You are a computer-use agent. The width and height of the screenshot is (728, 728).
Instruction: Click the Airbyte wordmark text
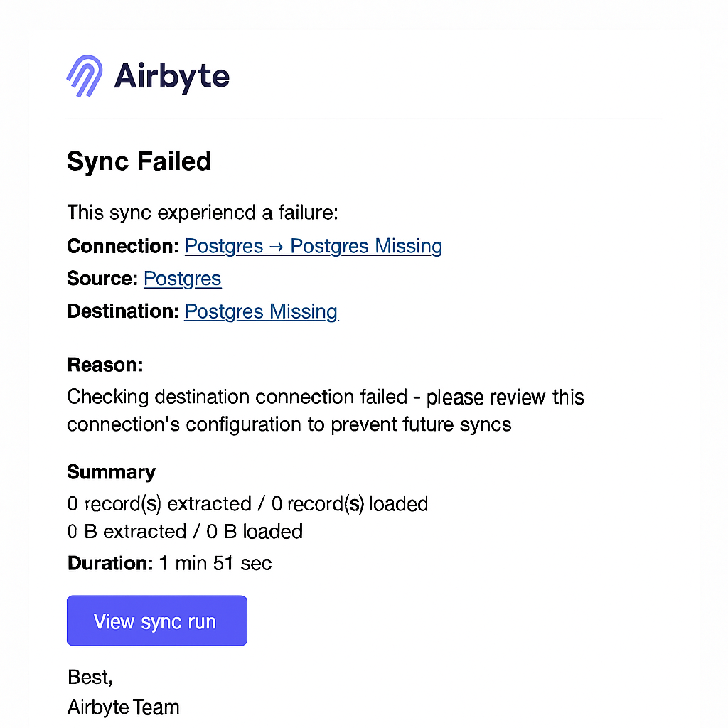tap(171, 76)
